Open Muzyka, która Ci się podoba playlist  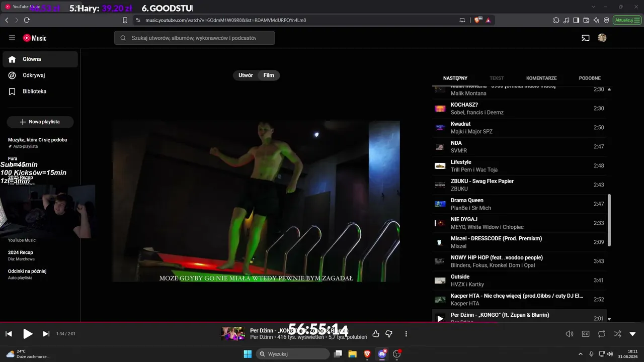click(38, 143)
